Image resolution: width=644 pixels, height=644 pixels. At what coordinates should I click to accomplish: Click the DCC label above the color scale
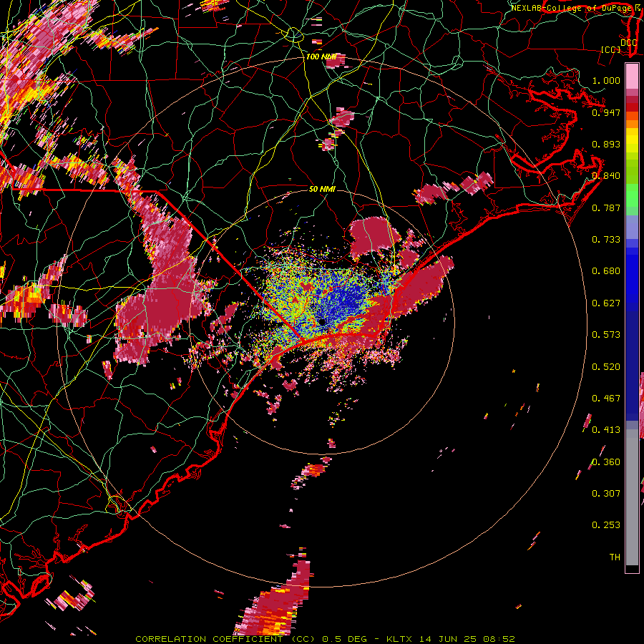628,43
